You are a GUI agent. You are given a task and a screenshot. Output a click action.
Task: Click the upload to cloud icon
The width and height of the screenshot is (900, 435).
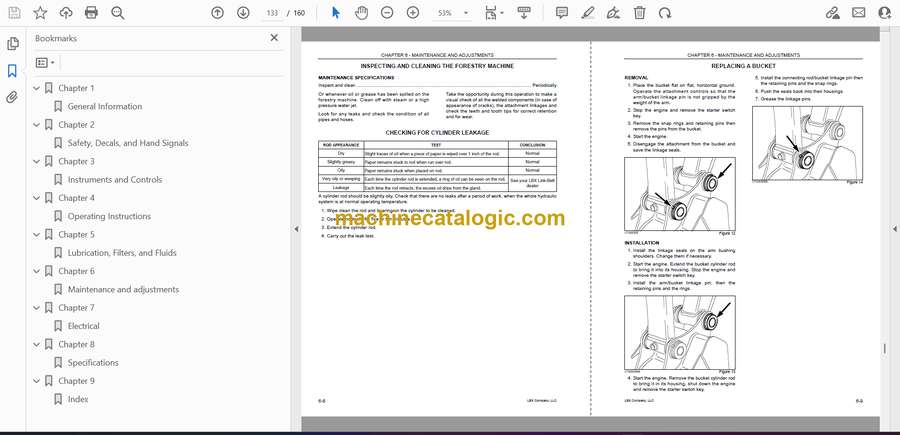pyautogui.click(x=66, y=13)
